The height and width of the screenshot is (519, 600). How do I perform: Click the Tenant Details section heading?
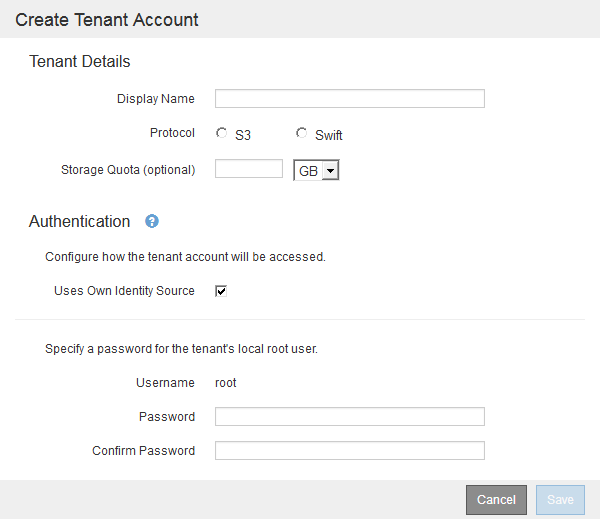[80, 62]
